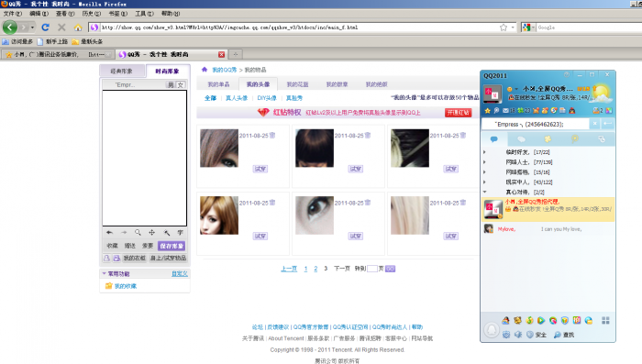This screenshot has height=364, width=642.
Task: Click the 保存形象 button
Action: [x=172, y=246]
